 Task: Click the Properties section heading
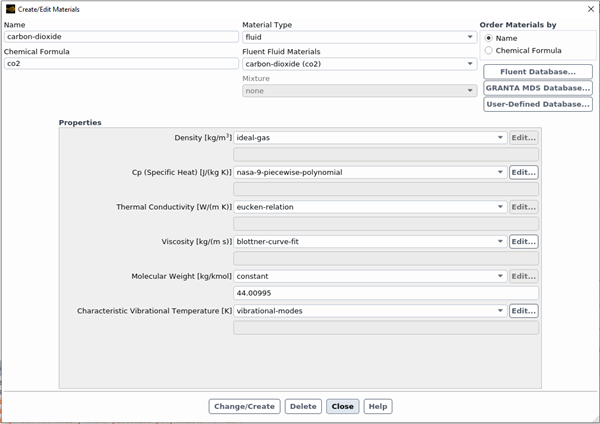(80, 122)
